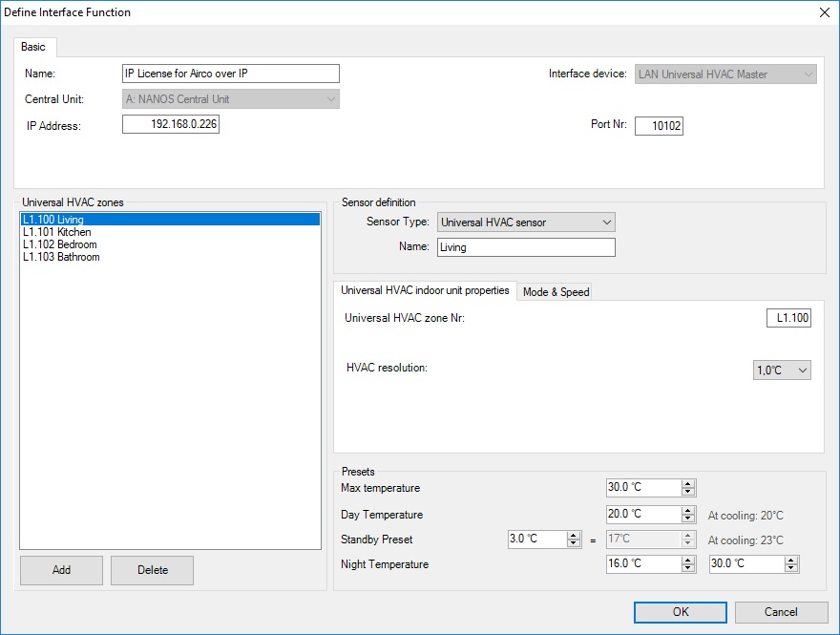The height and width of the screenshot is (635, 840).
Task: Select the Universal HVAC indoor unit properties tab
Action: [425, 291]
